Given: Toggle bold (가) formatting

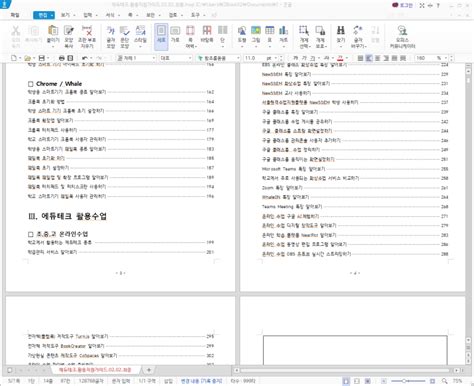Looking at the screenshot, I should 295,58.
